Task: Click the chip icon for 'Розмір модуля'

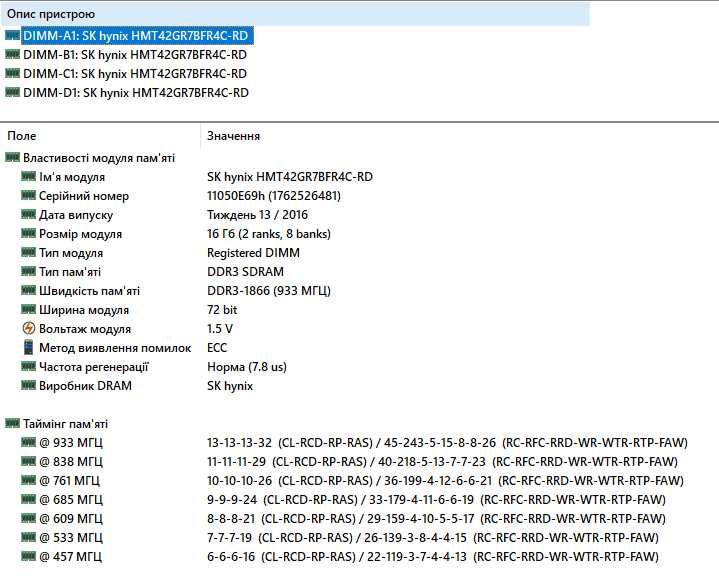Action: [28, 233]
